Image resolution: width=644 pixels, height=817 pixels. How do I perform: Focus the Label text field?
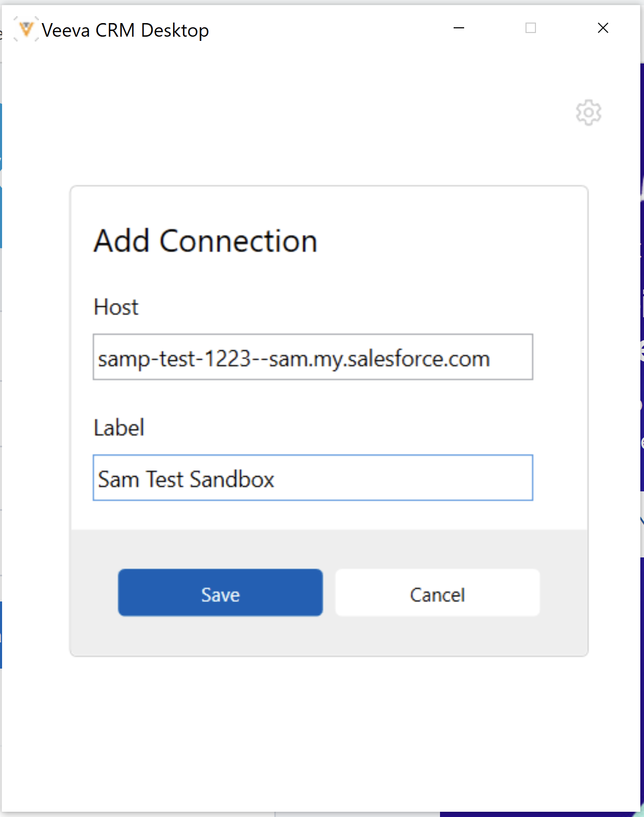(313, 478)
